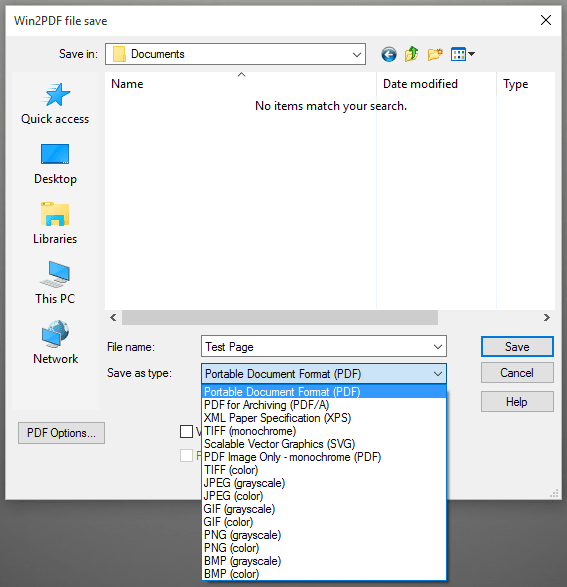Open Quick access in sidebar
This screenshot has height=587, width=567.
(x=55, y=103)
